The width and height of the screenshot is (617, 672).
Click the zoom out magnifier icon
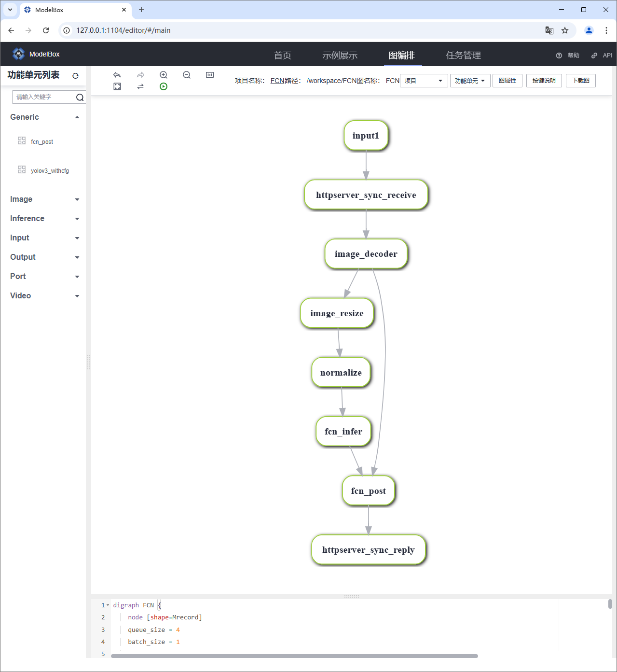coord(187,75)
